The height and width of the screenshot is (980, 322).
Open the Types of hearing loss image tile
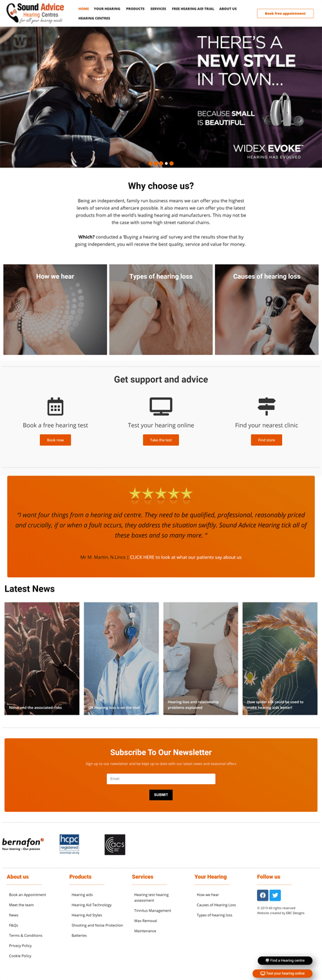[x=161, y=309]
